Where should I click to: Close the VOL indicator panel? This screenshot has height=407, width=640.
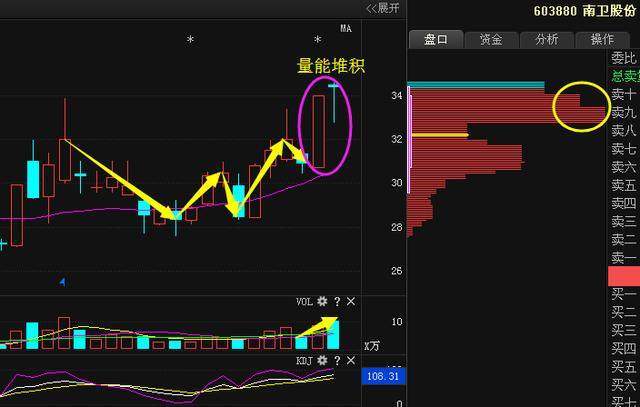(351, 302)
